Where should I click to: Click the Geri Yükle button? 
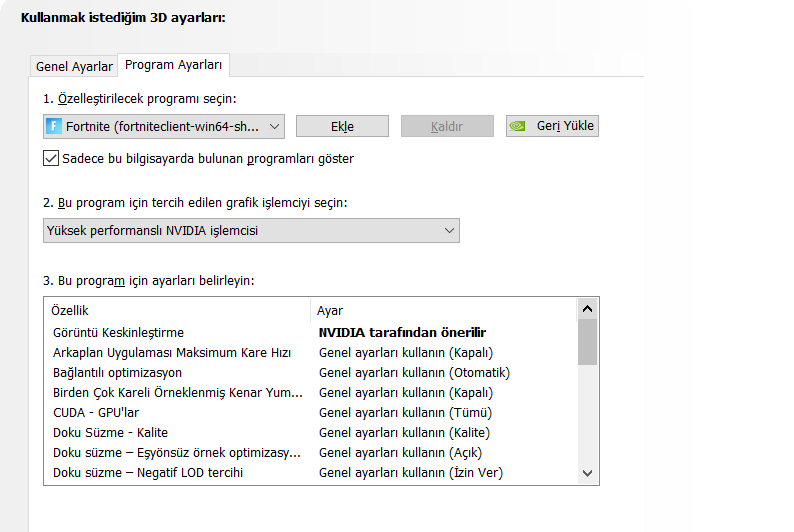(x=552, y=126)
